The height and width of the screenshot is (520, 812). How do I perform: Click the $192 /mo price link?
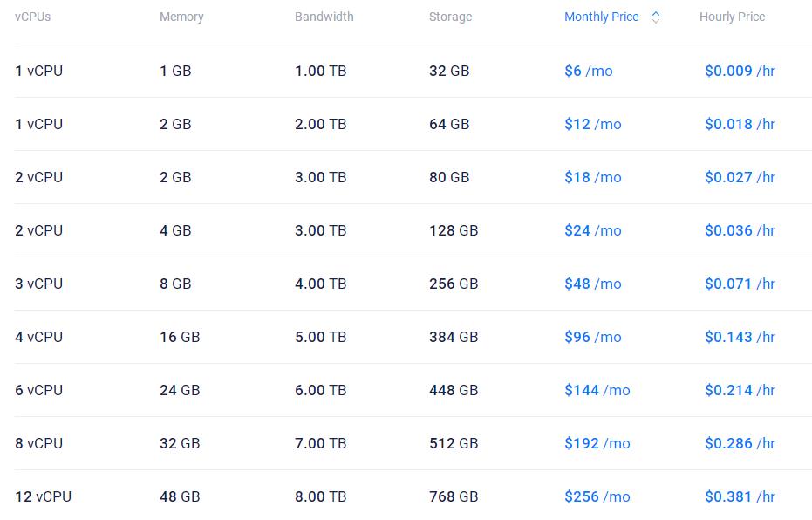(597, 443)
